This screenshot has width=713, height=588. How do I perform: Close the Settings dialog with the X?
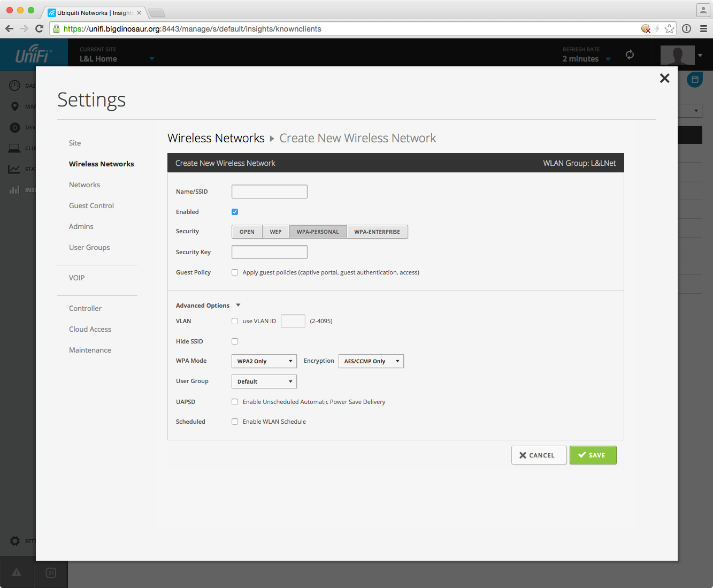(664, 78)
